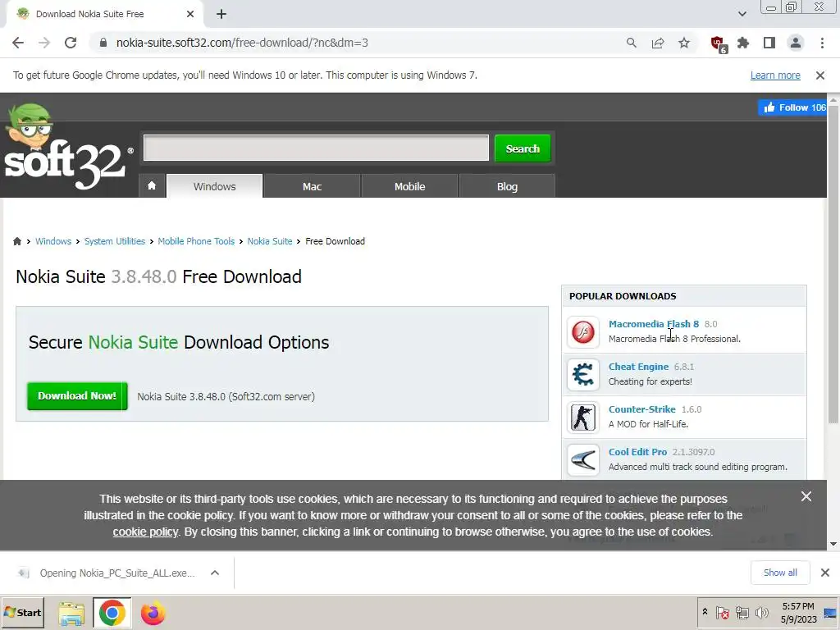Dismiss the Chrome update infobar
The height and width of the screenshot is (630, 840).
tap(819, 75)
